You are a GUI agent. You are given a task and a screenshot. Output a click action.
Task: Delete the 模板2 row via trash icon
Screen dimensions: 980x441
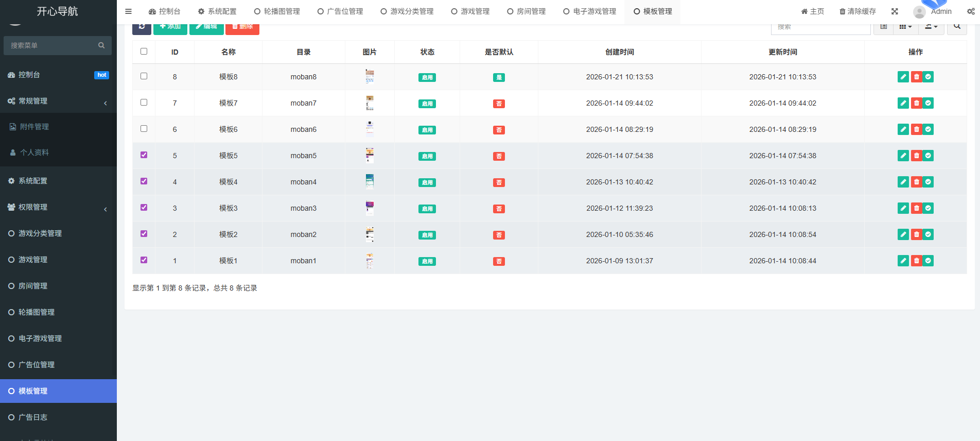[x=916, y=234]
